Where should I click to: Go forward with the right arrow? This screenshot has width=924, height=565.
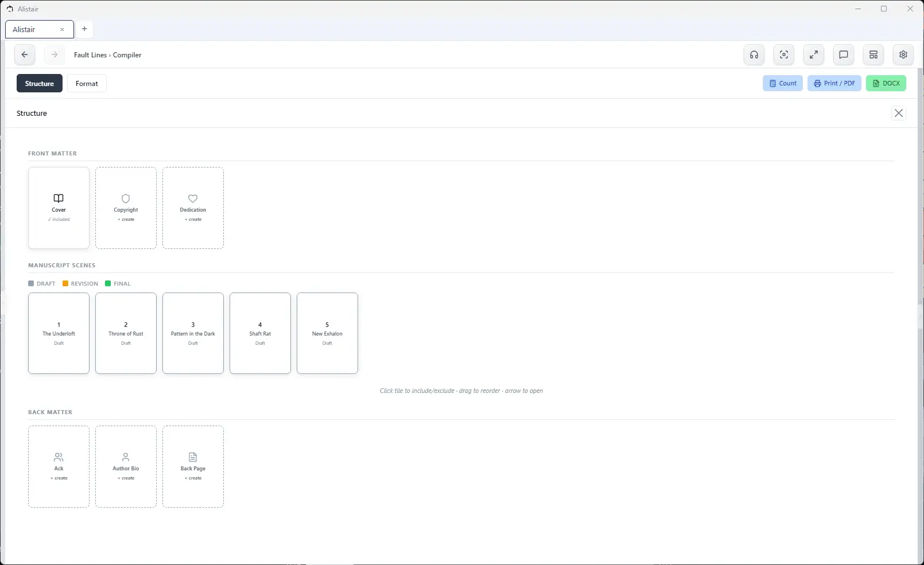(x=55, y=55)
